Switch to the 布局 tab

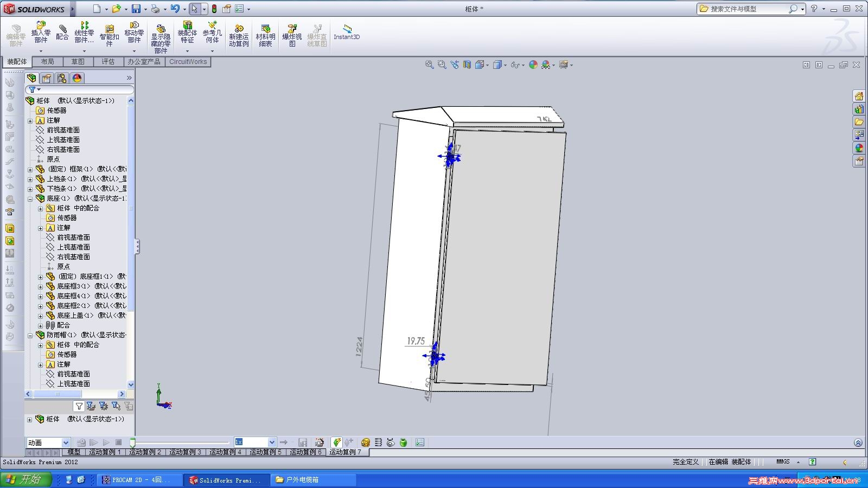(x=47, y=62)
